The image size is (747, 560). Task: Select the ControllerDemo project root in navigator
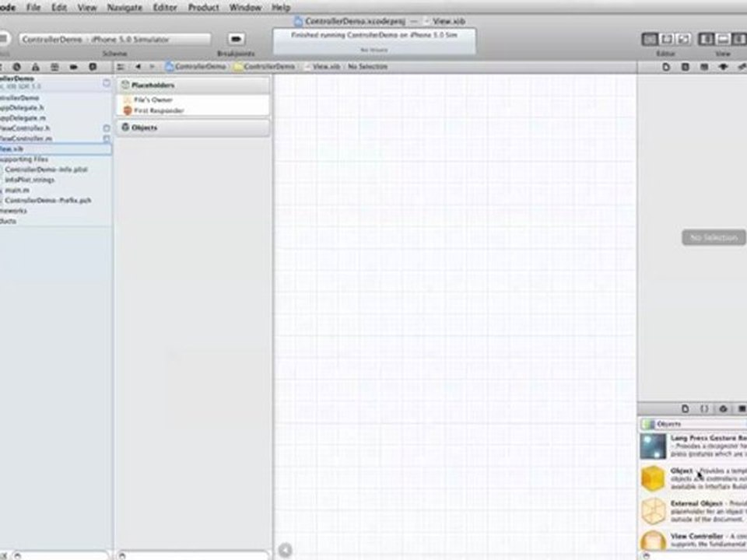pyautogui.click(x=56, y=82)
